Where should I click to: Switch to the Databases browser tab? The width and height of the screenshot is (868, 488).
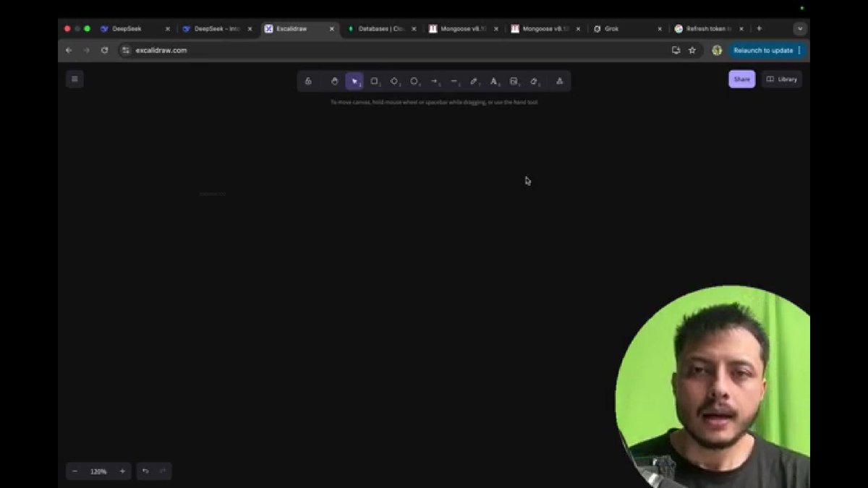[x=380, y=29]
